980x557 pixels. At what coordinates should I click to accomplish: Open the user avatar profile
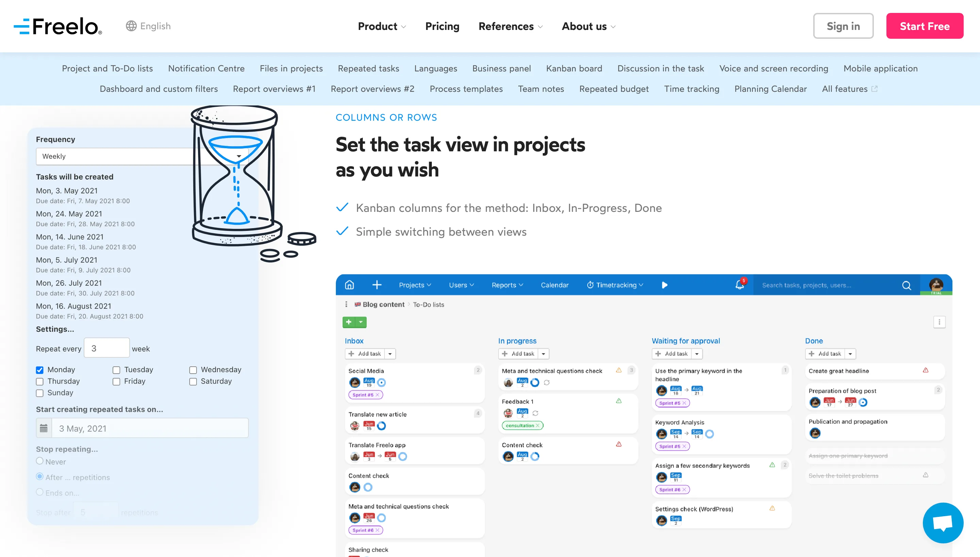[x=936, y=285]
